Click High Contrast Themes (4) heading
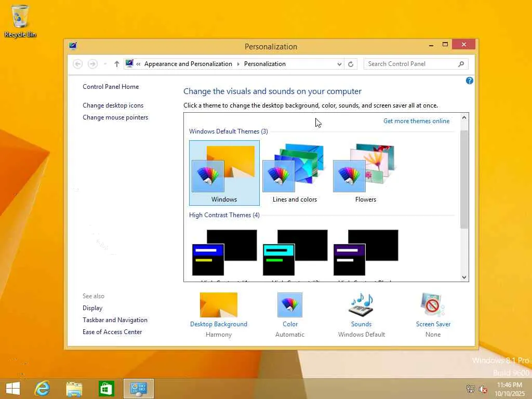 224,215
